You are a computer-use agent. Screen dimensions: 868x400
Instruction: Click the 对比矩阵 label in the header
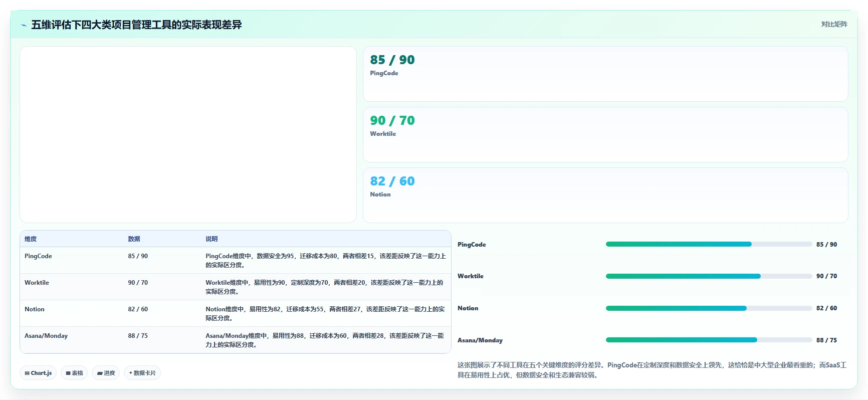834,24
